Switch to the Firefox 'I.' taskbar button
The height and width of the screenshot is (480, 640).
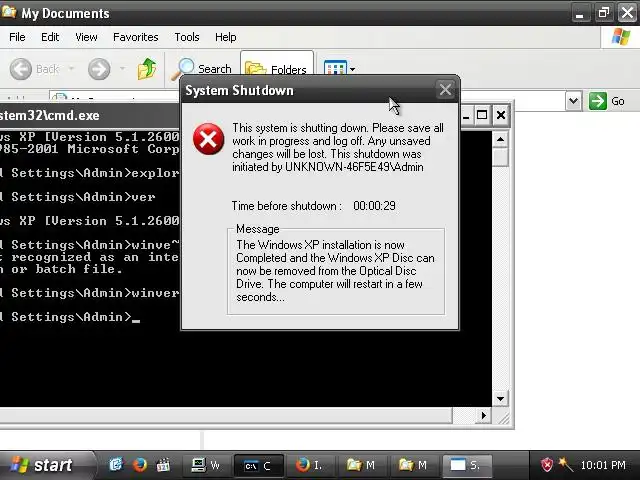(x=310, y=465)
